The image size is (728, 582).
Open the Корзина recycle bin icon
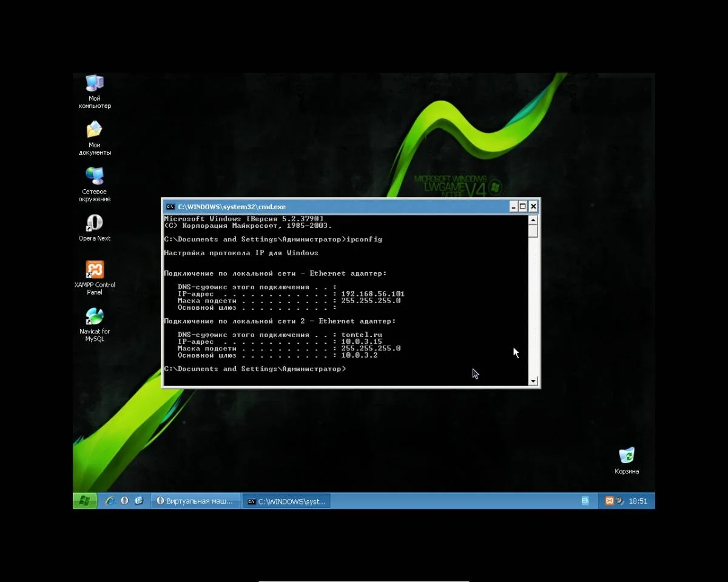click(x=627, y=461)
